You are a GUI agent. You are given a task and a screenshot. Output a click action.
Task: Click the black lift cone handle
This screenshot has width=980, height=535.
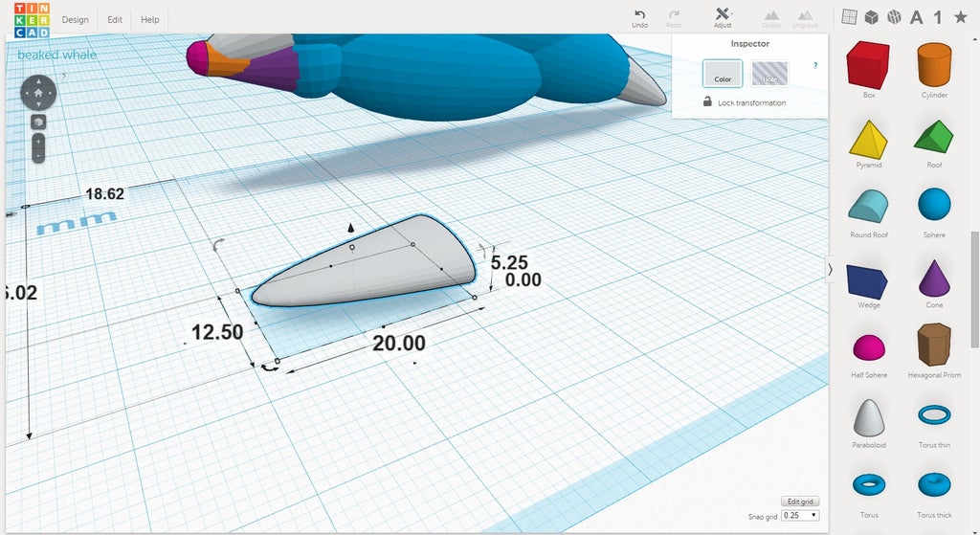(350, 228)
